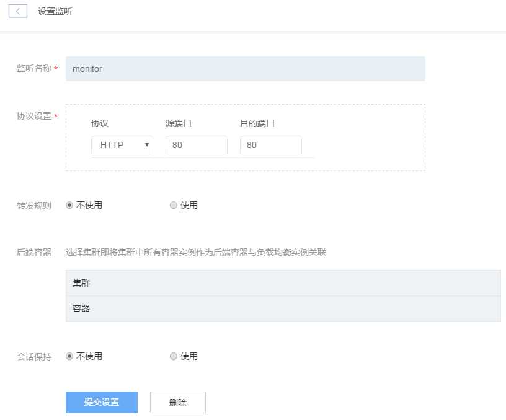This screenshot has height=420, width=506.
Task: Expand the 容器 row
Action: 283,308
